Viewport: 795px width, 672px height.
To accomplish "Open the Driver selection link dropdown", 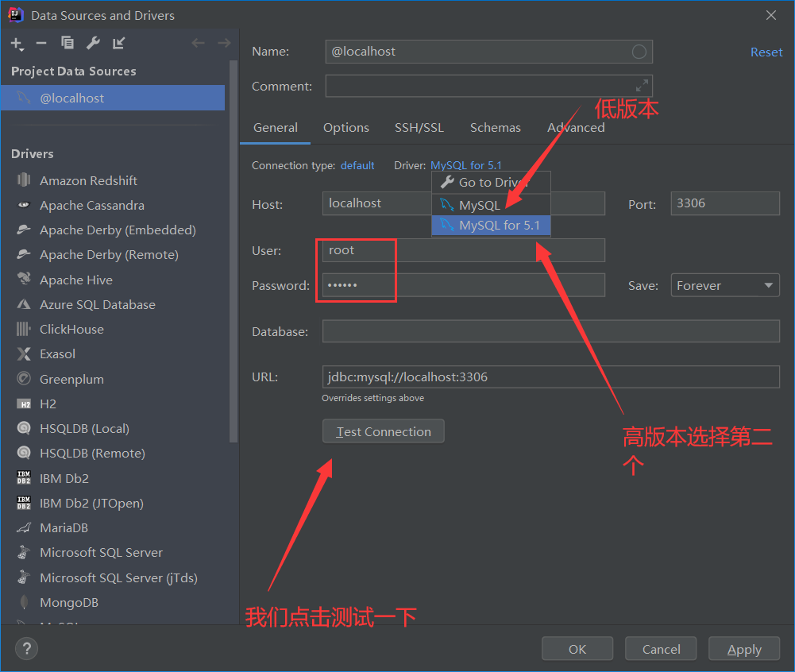I will (465, 165).
